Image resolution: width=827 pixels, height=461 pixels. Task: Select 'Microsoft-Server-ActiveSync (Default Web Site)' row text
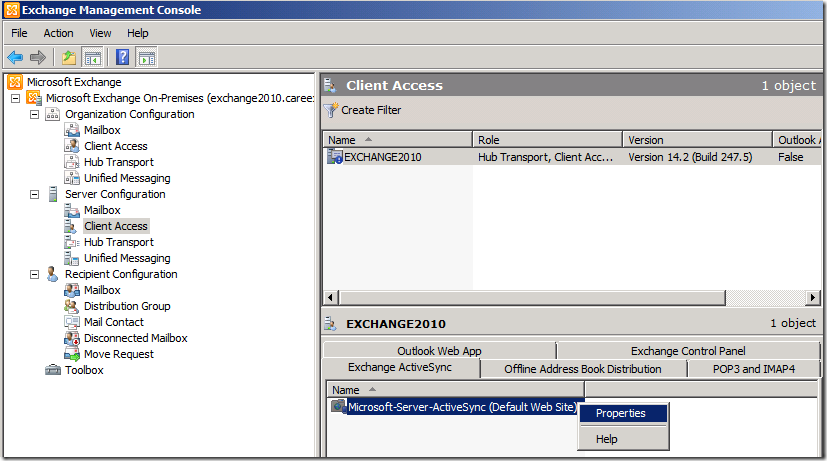(463, 407)
